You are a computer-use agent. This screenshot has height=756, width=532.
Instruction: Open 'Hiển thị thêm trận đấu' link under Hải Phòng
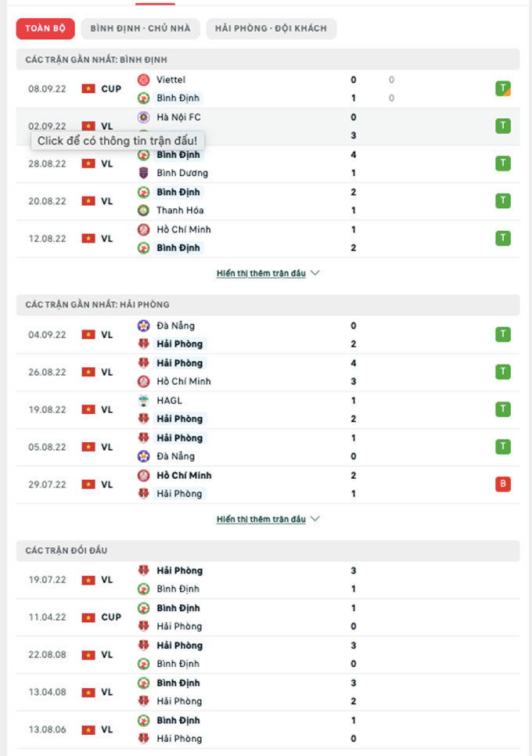261,519
